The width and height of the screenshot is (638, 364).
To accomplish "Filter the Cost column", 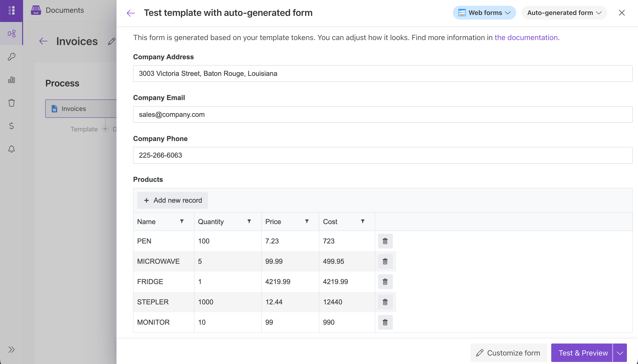I will tap(363, 221).
